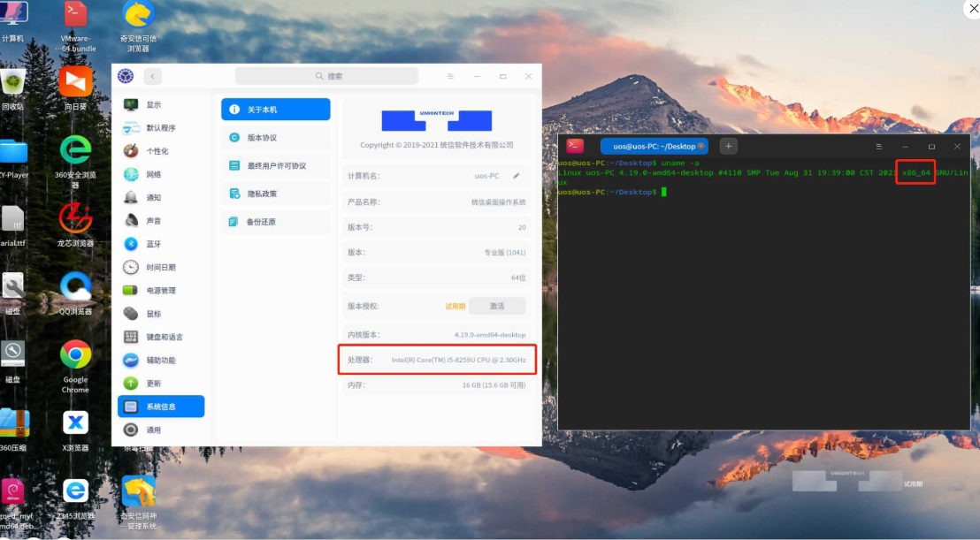Launch X Browser (X浏览器) desktop icon
This screenshot has height=540, width=980.
pyautogui.click(x=76, y=430)
